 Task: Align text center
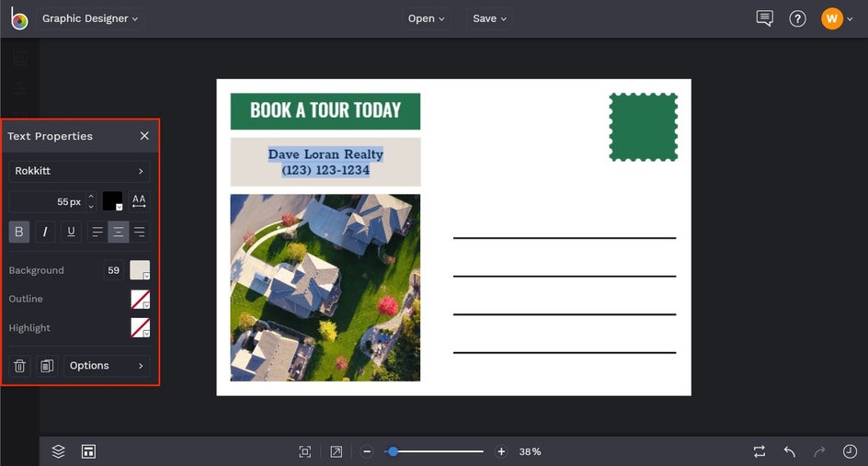click(119, 232)
